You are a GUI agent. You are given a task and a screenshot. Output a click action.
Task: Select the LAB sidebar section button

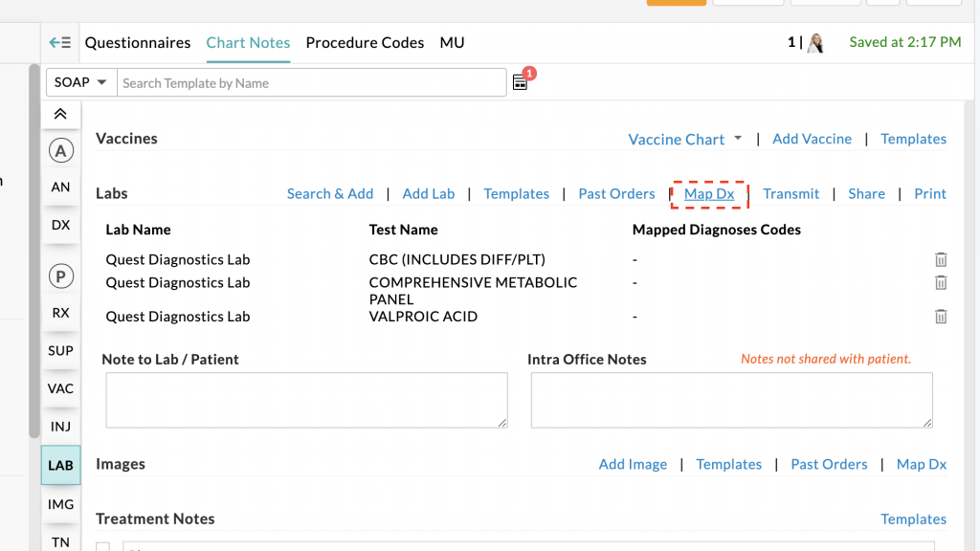point(60,465)
